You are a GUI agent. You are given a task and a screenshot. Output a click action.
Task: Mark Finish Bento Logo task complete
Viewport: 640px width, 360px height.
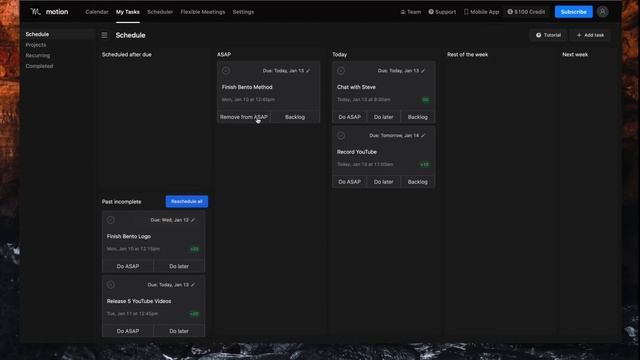[111, 220]
